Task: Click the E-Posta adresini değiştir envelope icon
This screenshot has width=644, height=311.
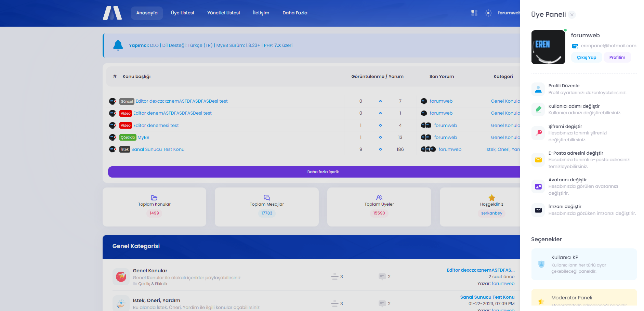Action: coord(538,160)
